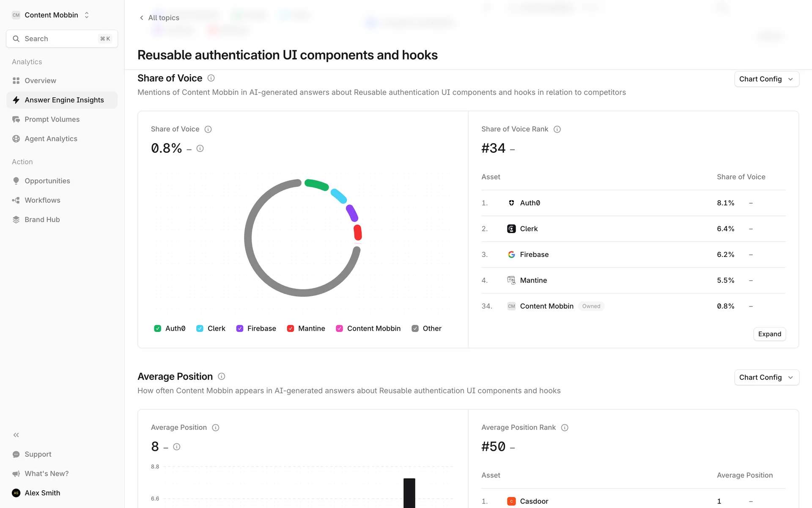Click the Auth0 logo in the ranking table

point(511,203)
